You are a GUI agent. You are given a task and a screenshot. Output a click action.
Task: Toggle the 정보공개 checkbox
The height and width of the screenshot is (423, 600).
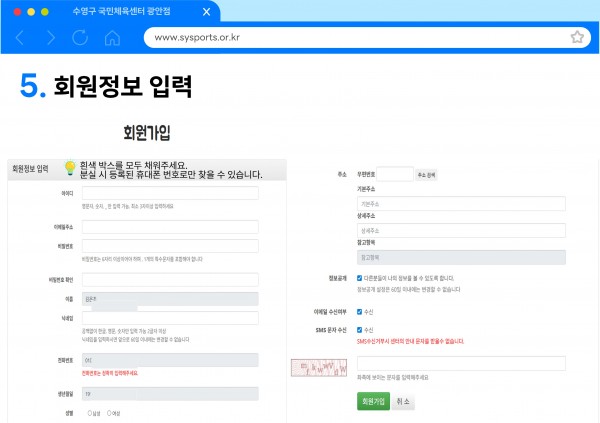click(360, 278)
